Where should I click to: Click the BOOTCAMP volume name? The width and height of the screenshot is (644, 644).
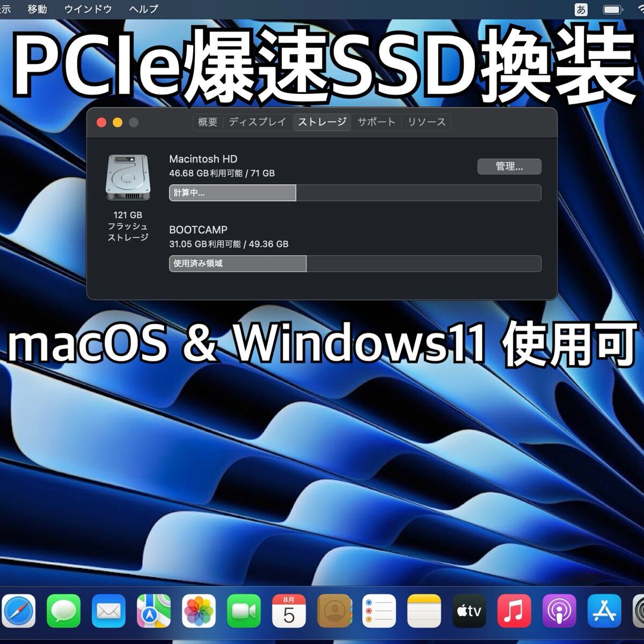pyautogui.click(x=198, y=230)
